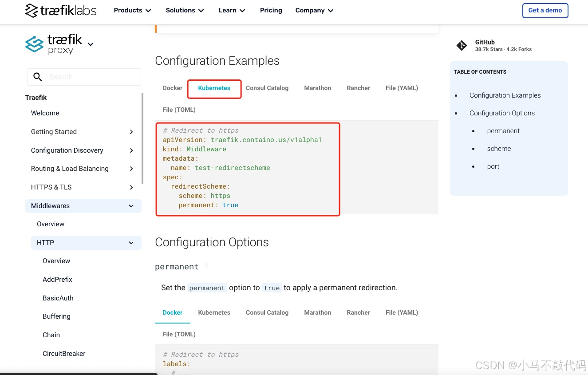Open the Chain middleware page

[51, 335]
